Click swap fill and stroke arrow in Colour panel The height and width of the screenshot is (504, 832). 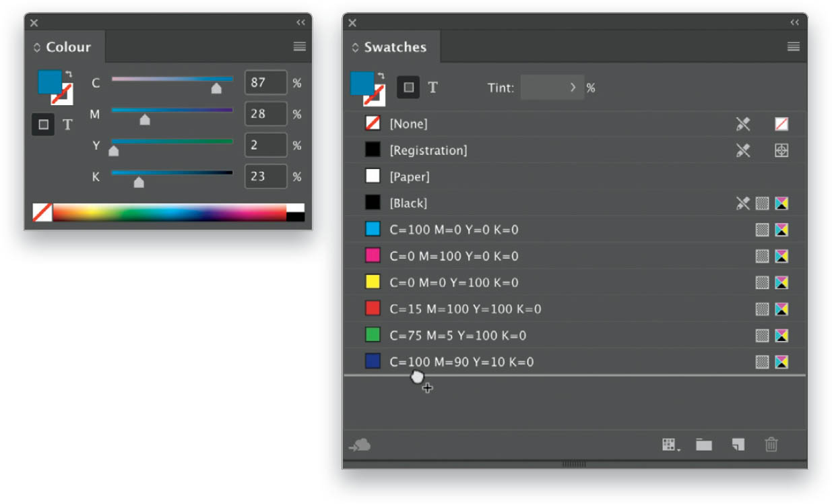pos(68,75)
